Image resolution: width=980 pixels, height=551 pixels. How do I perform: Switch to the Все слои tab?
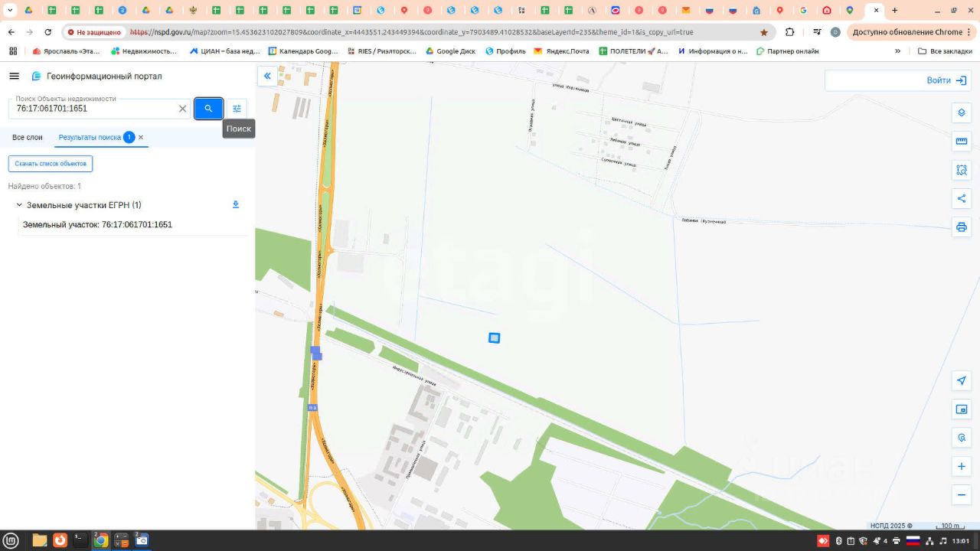point(28,138)
